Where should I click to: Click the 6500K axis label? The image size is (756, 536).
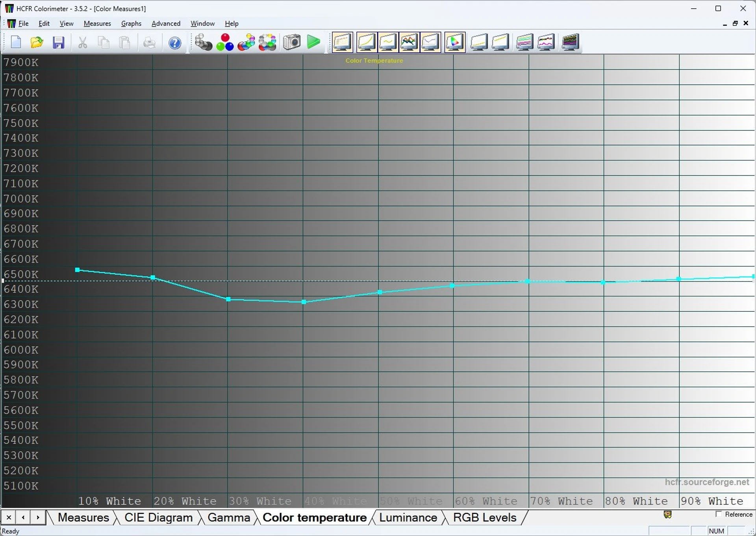21,274
